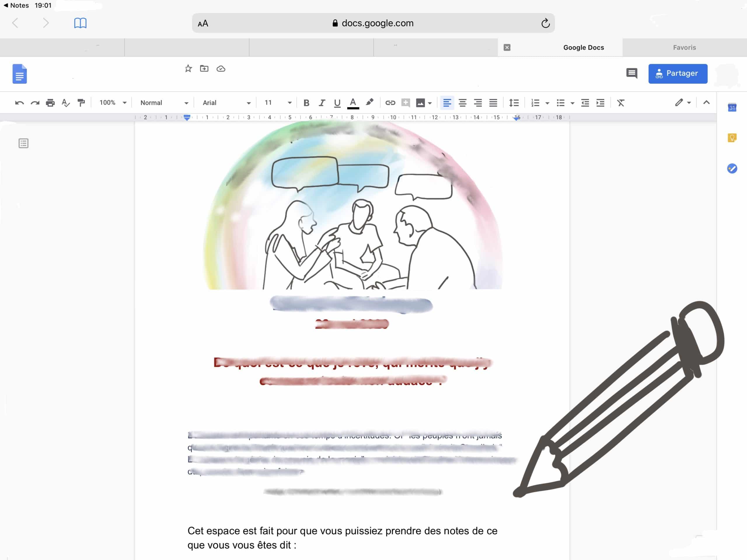Open the Safari AA reader options
The width and height of the screenshot is (747, 560).
203,24
